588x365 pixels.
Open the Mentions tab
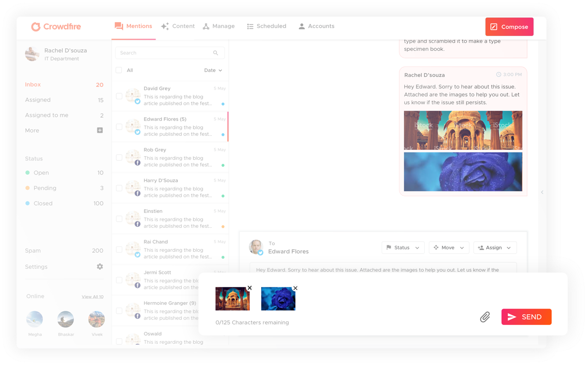point(133,26)
